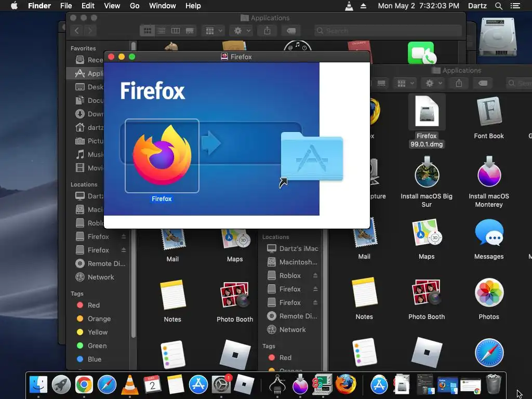
Task: Open the Trash in the Dock
Action: pos(494,384)
